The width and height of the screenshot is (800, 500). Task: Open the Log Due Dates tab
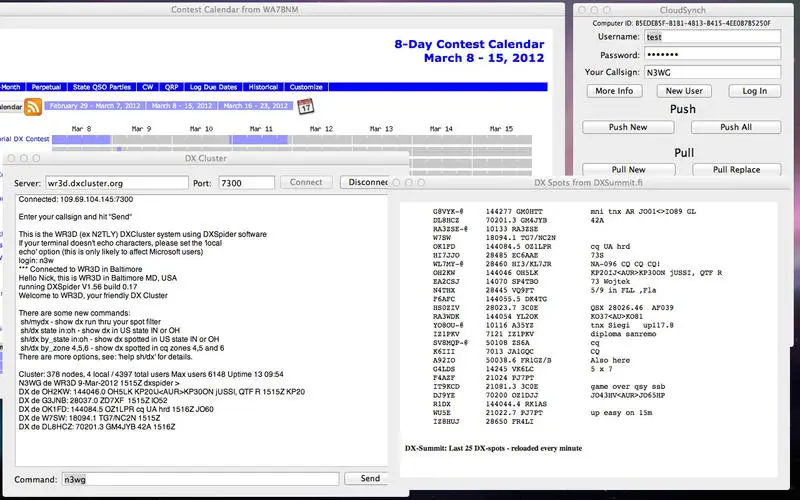213,87
